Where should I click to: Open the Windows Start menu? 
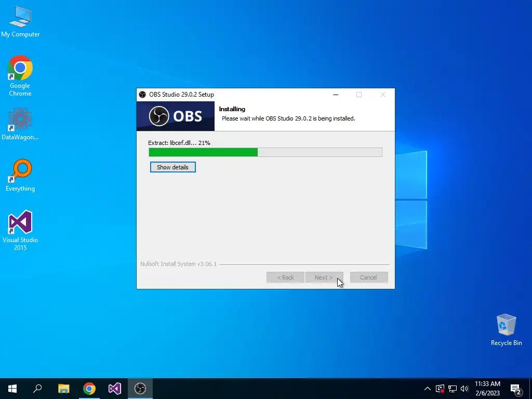(x=12, y=389)
